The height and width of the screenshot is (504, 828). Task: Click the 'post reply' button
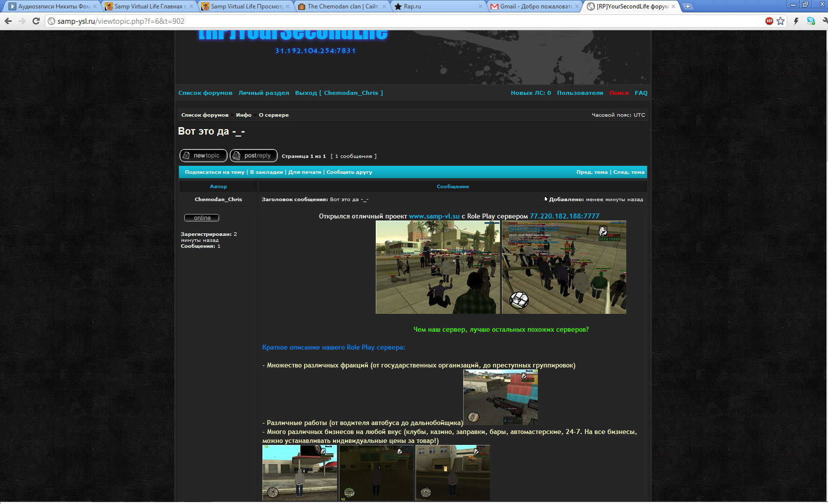pos(253,155)
